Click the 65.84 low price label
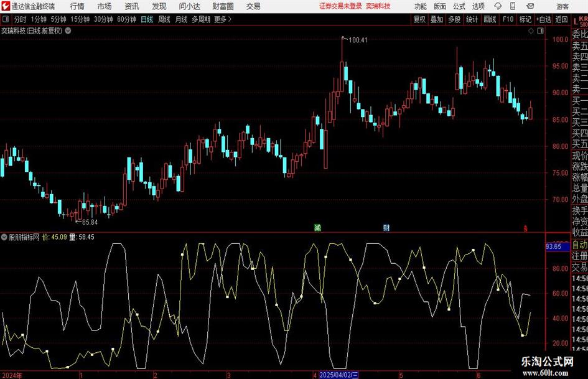This screenshot has width=588, height=379. pos(90,222)
